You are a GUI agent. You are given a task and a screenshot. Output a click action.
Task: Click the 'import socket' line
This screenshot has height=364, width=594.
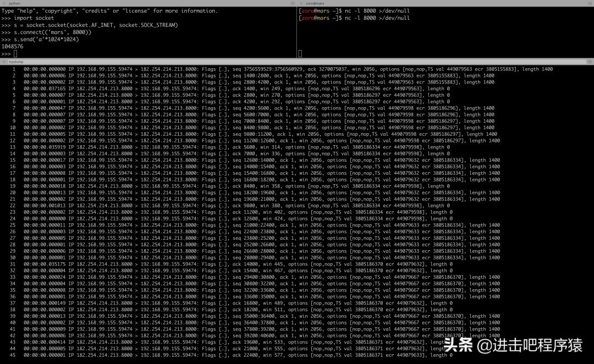pyautogui.click(x=34, y=18)
